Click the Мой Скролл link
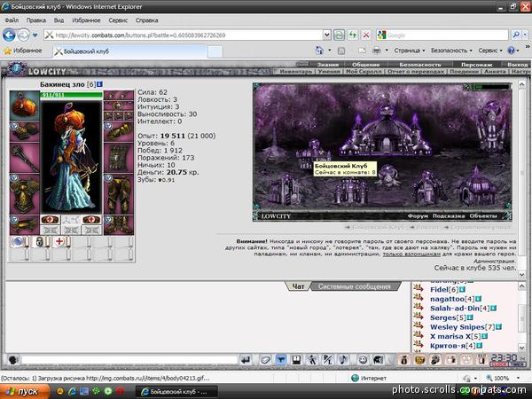Viewport: 532px width, 399px height. pyautogui.click(x=364, y=72)
